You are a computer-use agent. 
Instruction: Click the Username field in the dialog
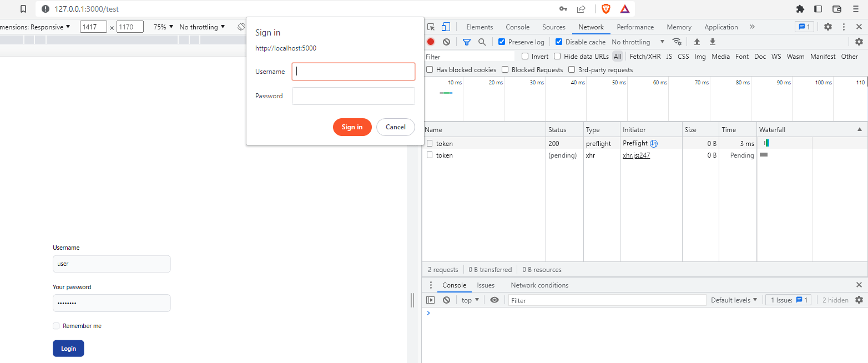[354, 71]
